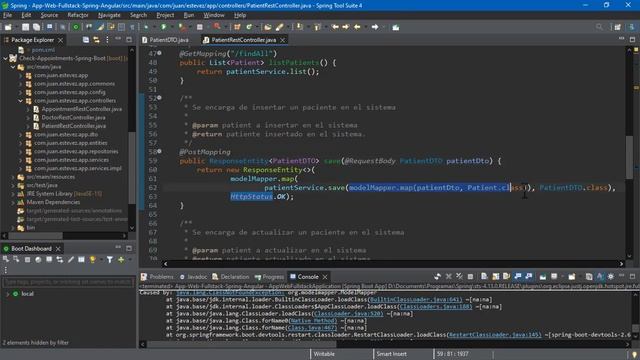Viewport: 640px width, 360px height.
Task: Select src/test/java folder
Action: coord(42,185)
